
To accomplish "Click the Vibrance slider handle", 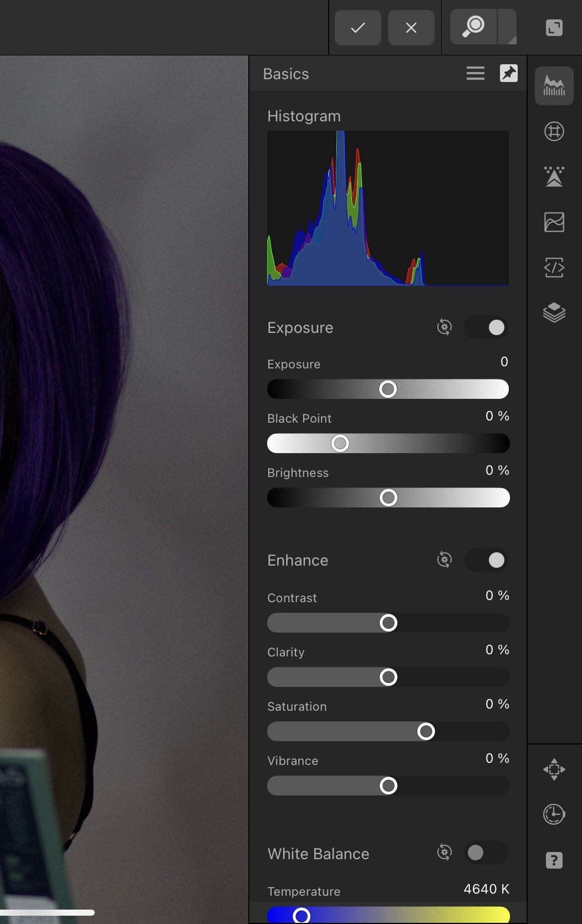I will 389,786.
